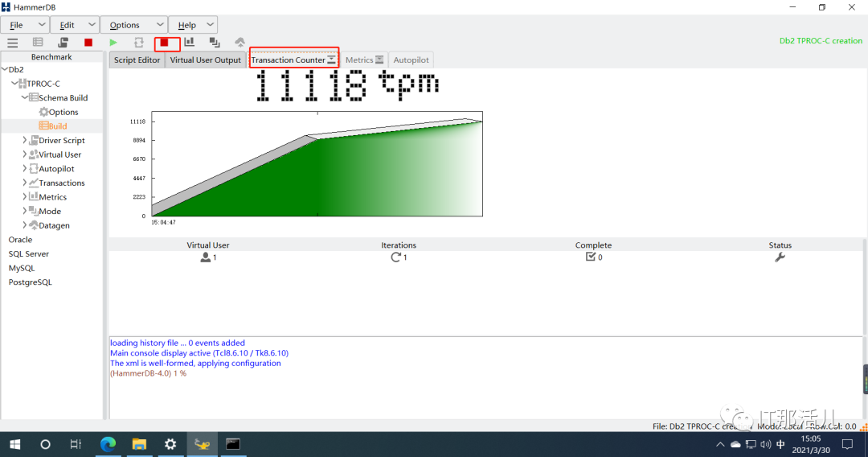
Task: Click the Autopilot toolbar icon
Action: (138, 42)
